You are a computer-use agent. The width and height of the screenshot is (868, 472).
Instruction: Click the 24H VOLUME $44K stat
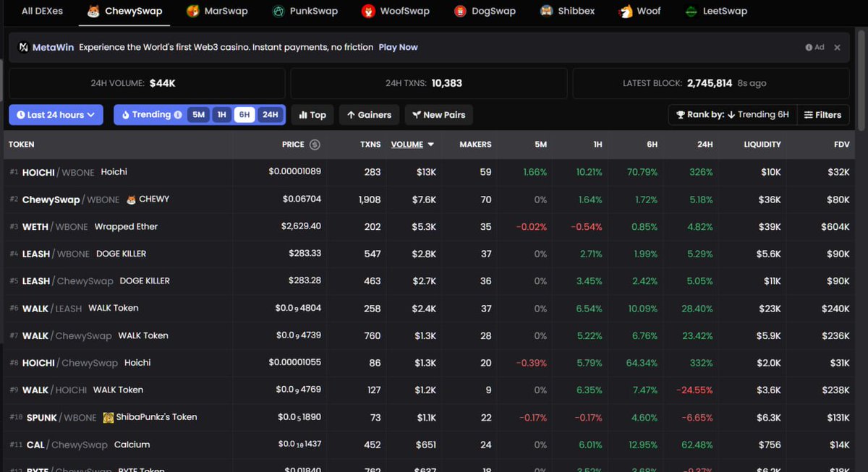147,83
